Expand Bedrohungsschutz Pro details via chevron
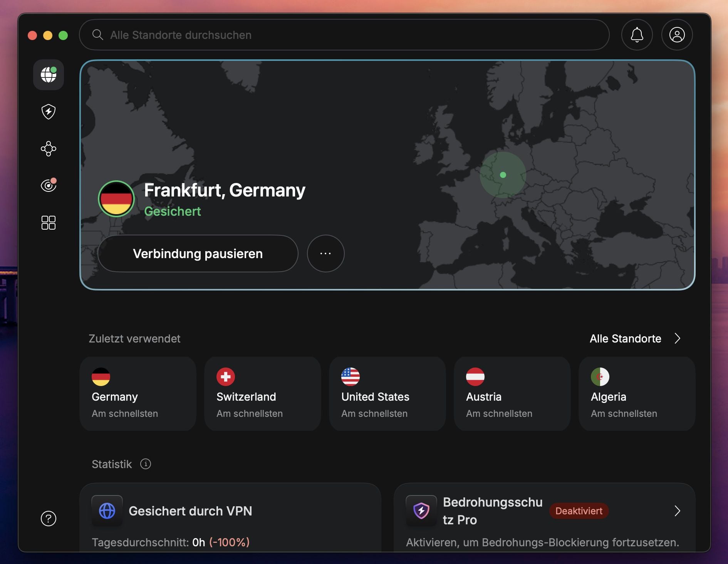 click(x=678, y=511)
